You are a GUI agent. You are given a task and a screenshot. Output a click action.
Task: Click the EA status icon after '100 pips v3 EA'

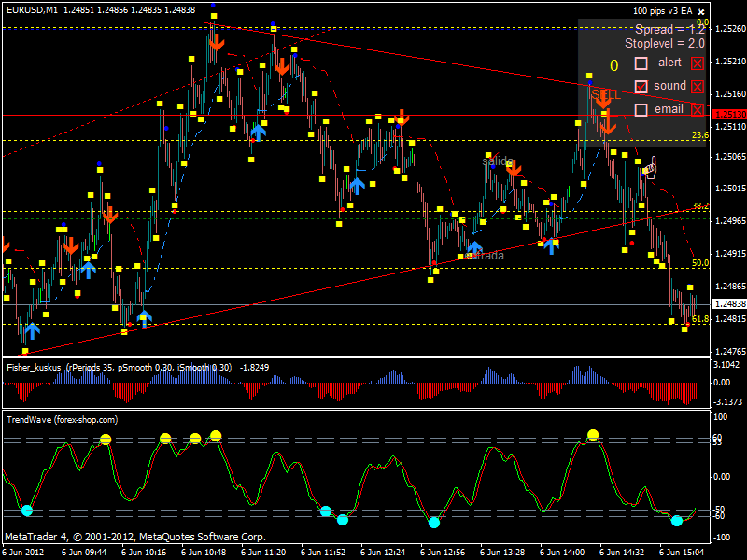(701, 11)
